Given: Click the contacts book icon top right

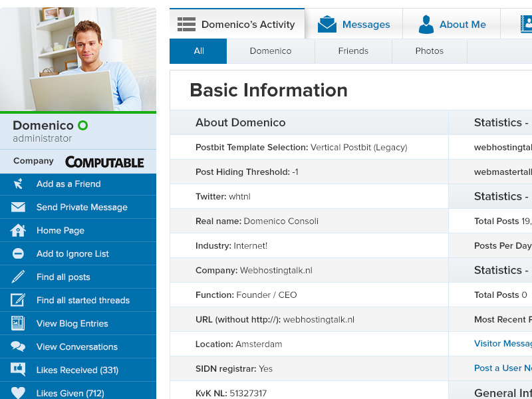Looking at the screenshot, I should pos(525,23).
